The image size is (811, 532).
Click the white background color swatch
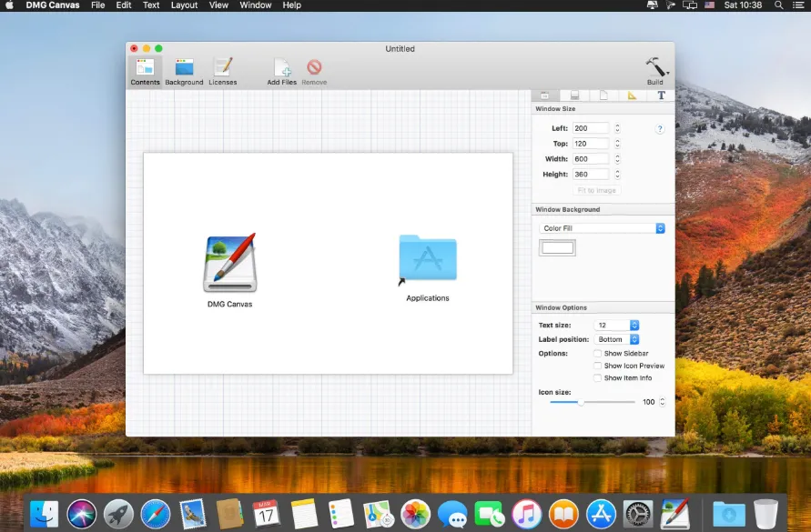(557, 247)
